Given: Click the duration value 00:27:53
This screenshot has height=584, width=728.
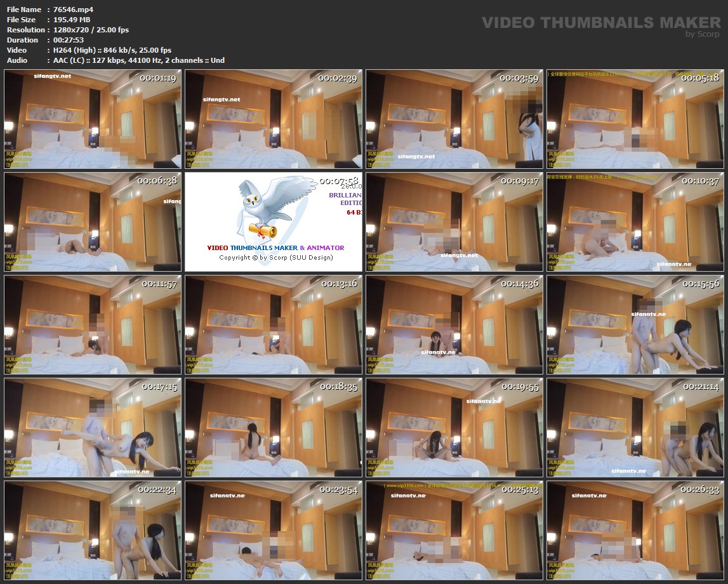Looking at the screenshot, I should tap(69, 40).
